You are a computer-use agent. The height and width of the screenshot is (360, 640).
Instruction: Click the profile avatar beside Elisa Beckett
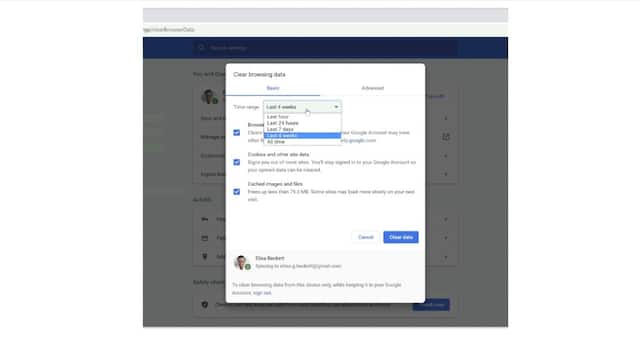[241, 262]
